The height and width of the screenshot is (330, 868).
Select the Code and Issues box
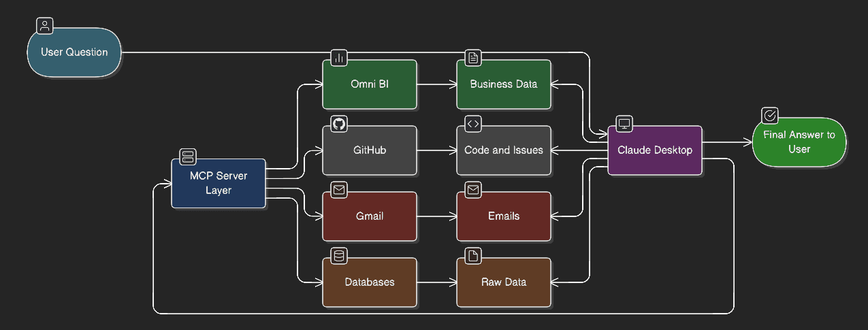point(504,150)
